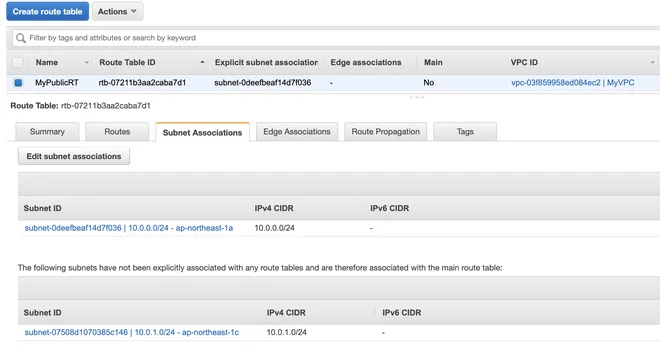This screenshot has height=361, width=660.
Task: Open the VPC ID column dropdown arrow
Action: (x=652, y=62)
